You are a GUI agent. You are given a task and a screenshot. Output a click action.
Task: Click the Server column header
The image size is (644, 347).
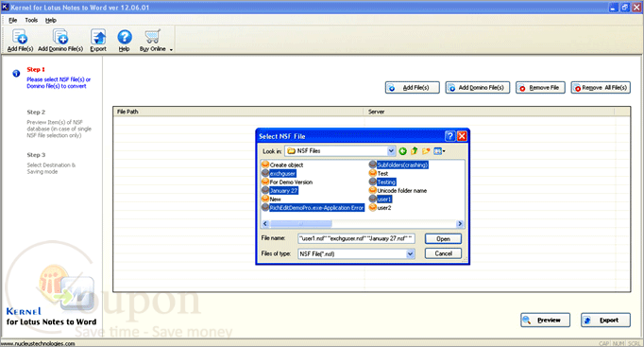coord(489,112)
